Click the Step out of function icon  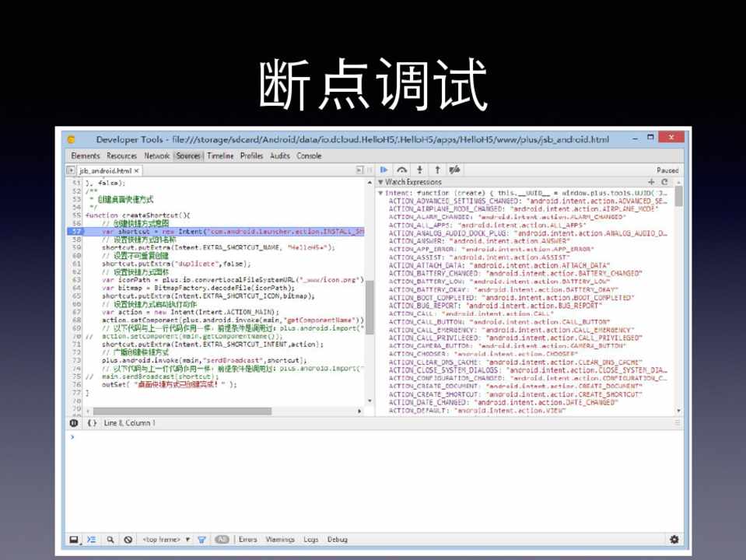click(437, 170)
